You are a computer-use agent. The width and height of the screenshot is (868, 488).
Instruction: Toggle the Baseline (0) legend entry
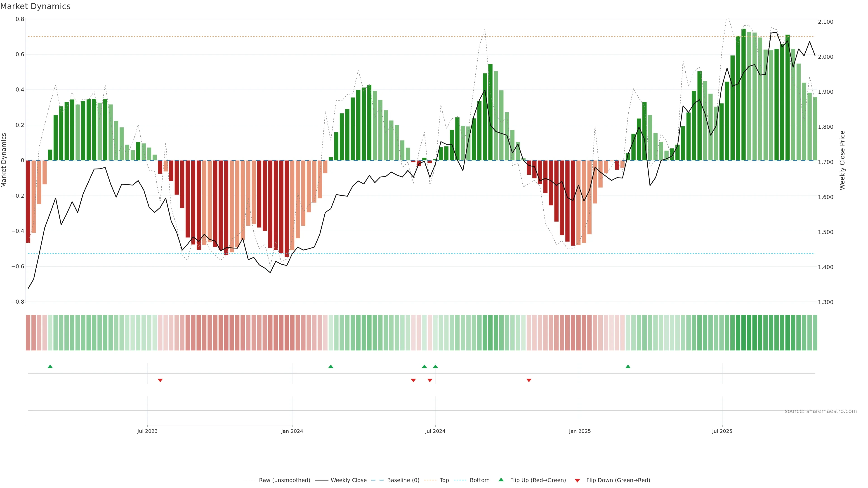403,480
